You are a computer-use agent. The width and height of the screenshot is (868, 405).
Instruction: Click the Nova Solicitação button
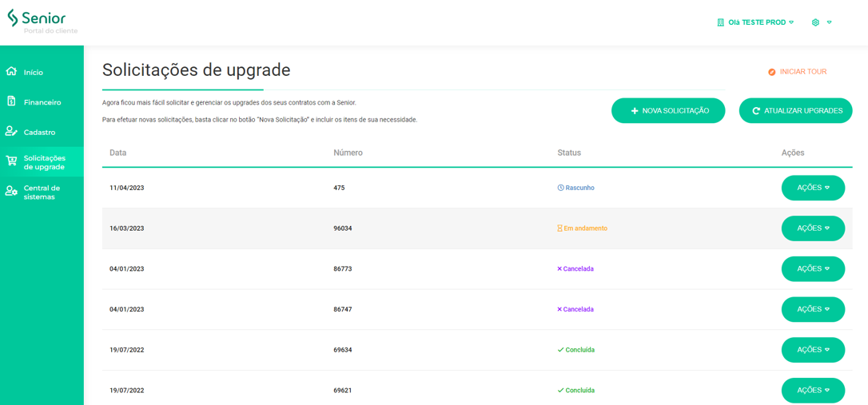[668, 111]
